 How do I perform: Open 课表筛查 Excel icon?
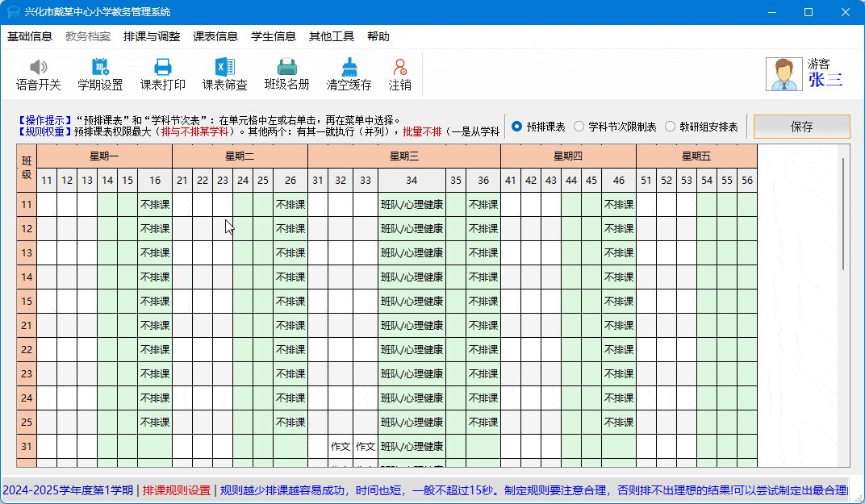tap(224, 68)
